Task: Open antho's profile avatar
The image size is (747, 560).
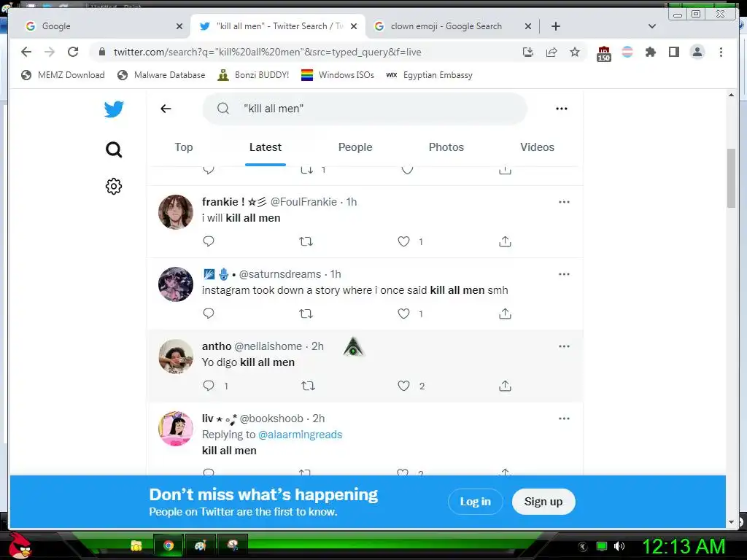Action: tap(176, 356)
